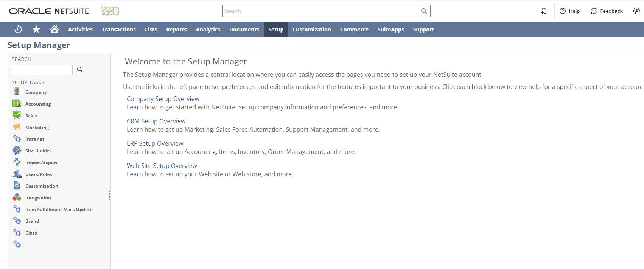Viewport: 644px width, 269px height.
Task: Click the Intranet gears icon
Action: (x=17, y=138)
